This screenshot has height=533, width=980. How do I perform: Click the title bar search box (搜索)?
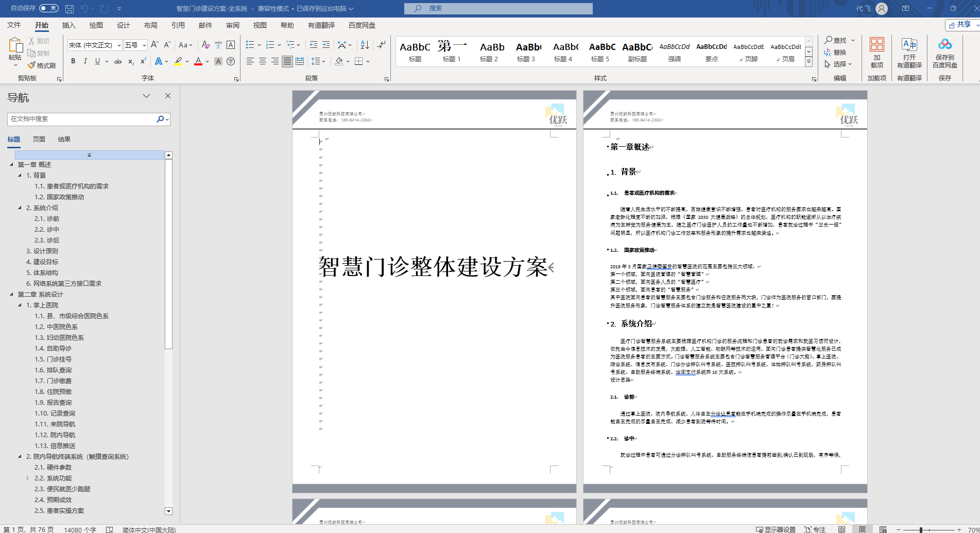tap(498, 9)
